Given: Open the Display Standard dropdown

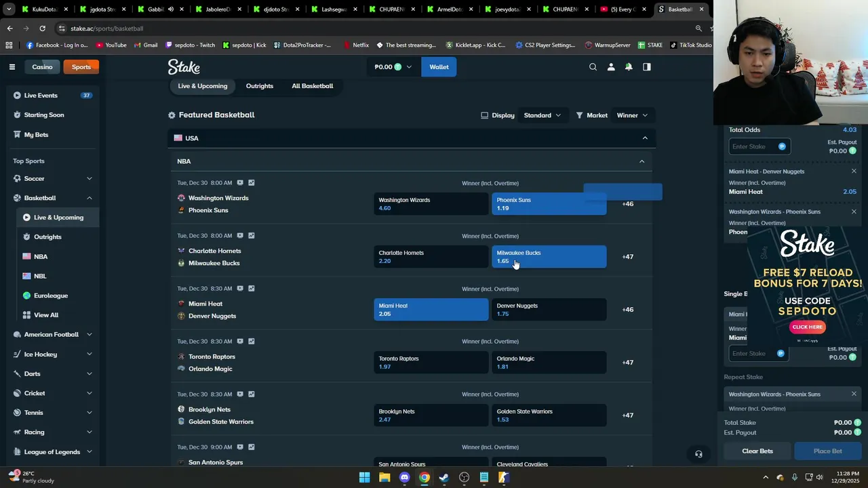Looking at the screenshot, I should (x=542, y=115).
